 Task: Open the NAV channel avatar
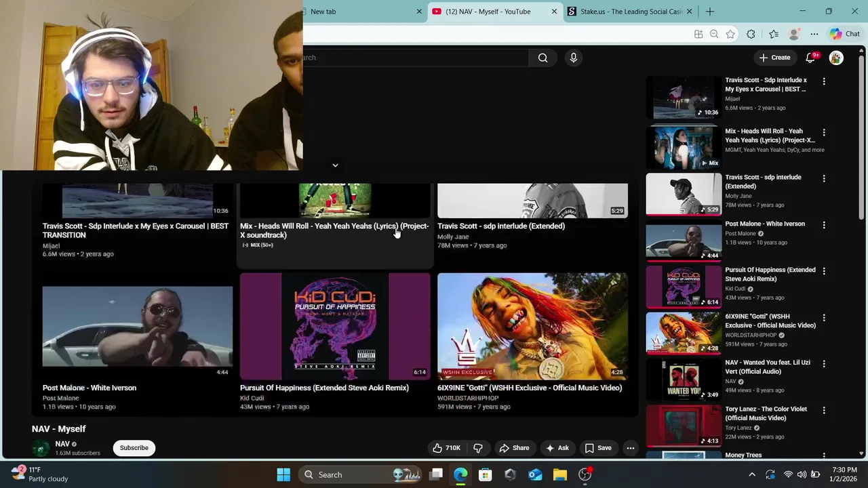click(41, 448)
